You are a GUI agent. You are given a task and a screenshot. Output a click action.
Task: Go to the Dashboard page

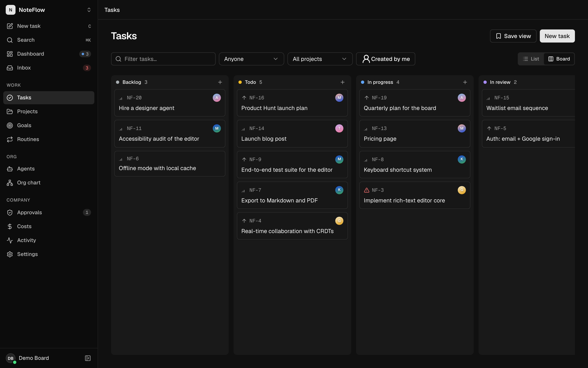49,54
